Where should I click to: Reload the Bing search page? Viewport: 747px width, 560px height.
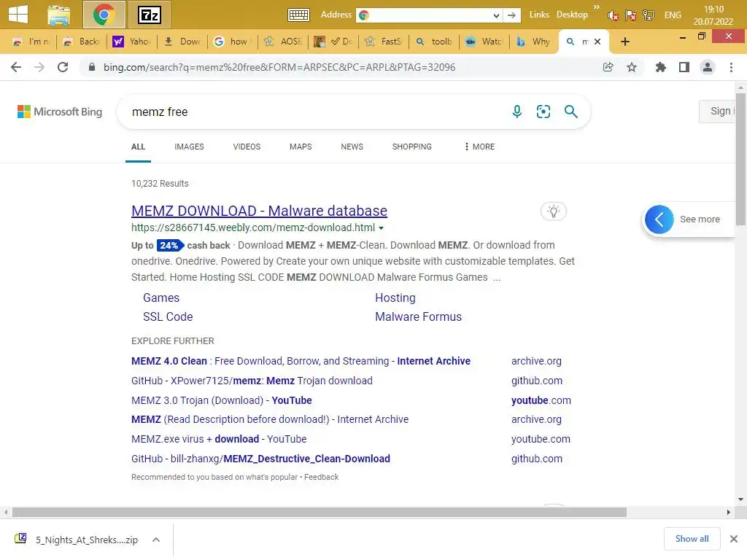[x=63, y=67]
